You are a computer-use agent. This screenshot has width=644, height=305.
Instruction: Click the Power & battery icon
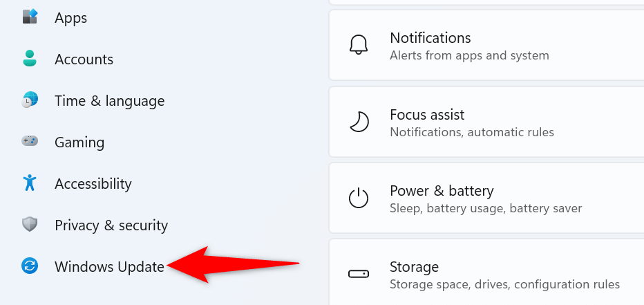click(358, 198)
